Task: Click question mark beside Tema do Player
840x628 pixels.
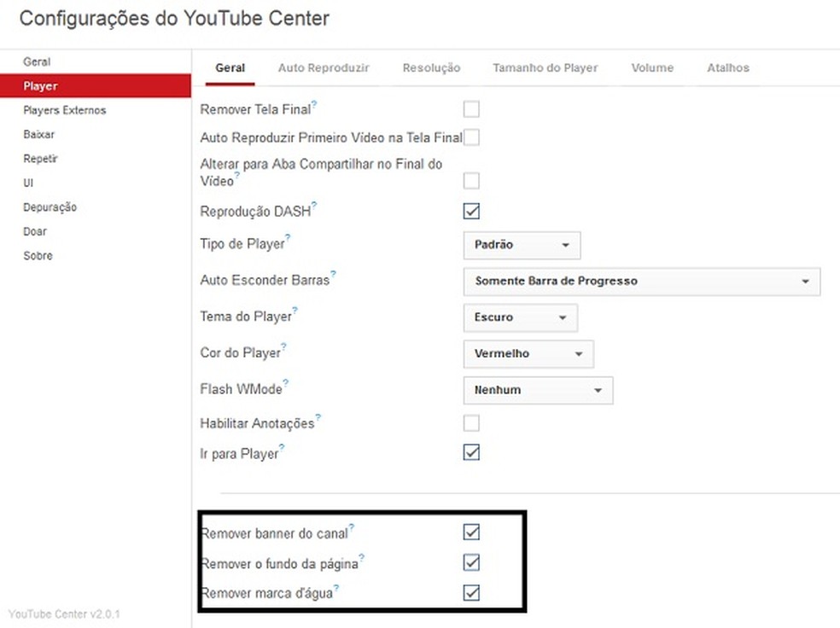Action: (295, 311)
